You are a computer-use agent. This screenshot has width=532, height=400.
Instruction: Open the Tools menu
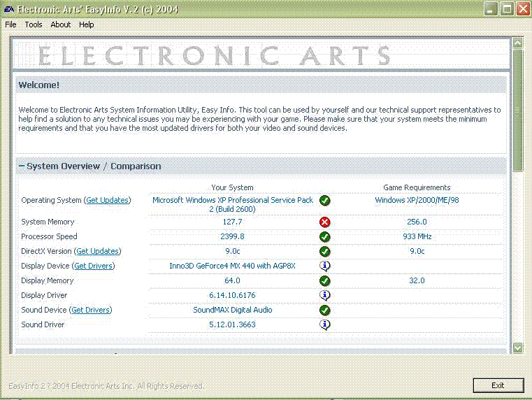[34, 24]
